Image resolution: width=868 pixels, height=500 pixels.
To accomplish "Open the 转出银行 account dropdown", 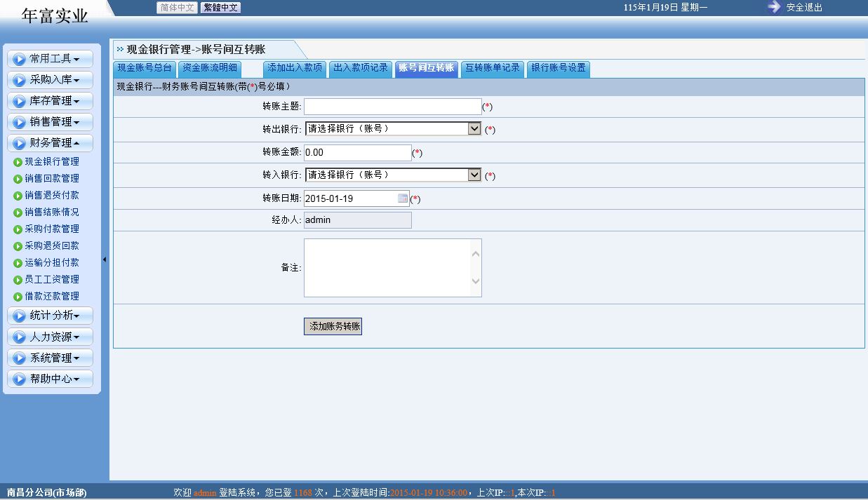I will 393,128.
